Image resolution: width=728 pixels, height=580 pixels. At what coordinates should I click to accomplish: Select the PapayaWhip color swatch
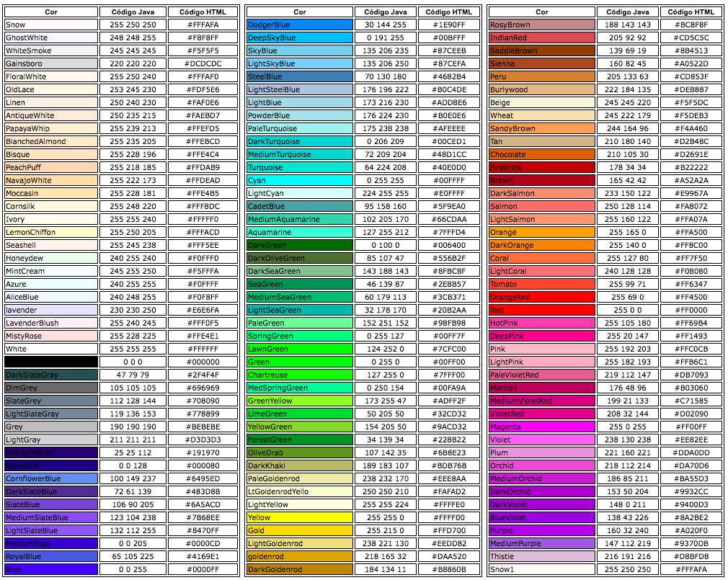point(50,128)
